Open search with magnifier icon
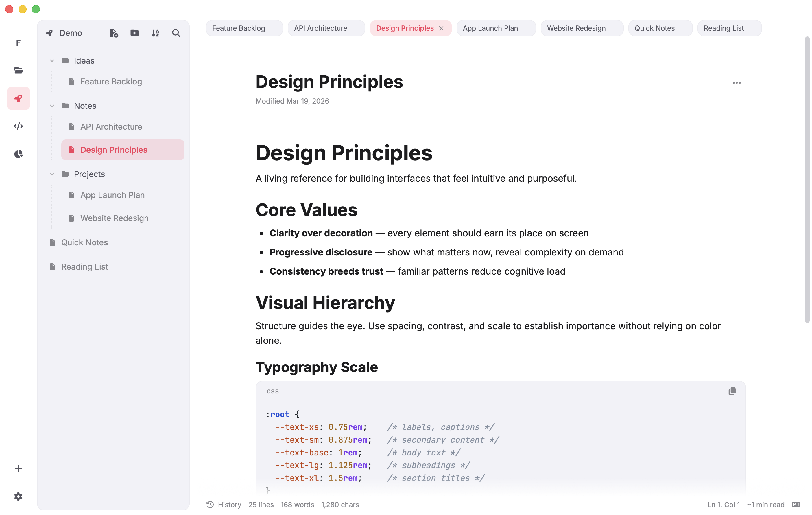Image resolution: width=812 pixels, height=515 pixels. pos(176,33)
